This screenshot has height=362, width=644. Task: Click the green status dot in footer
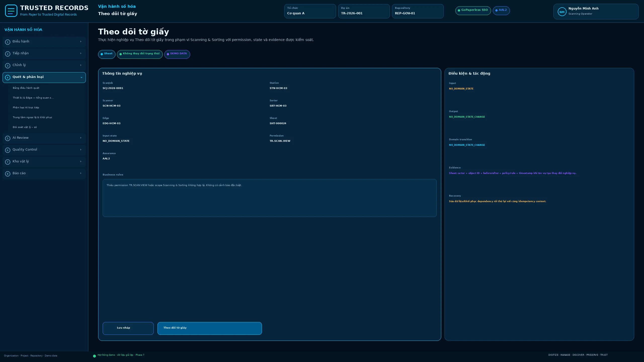(x=94, y=356)
